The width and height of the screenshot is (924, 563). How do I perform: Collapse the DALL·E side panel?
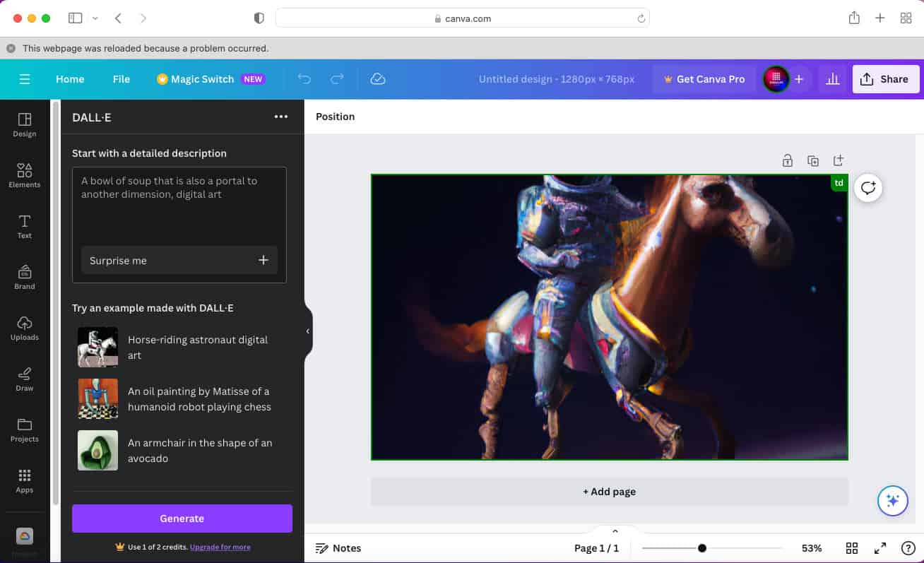[307, 331]
